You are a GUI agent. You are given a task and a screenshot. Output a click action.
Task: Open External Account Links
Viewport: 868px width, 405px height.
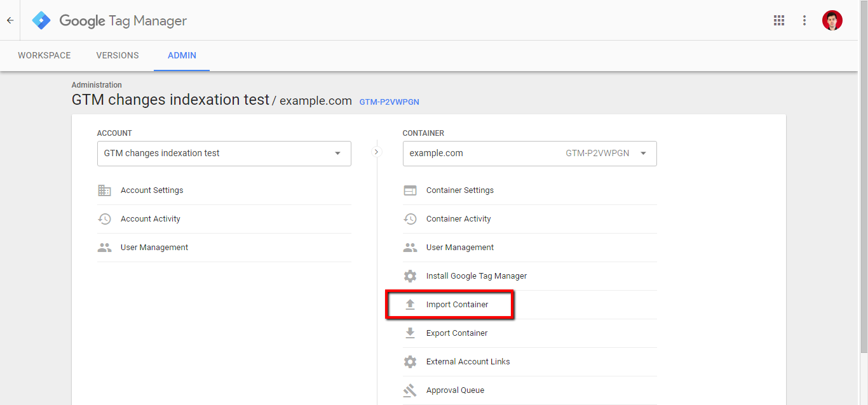tap(468, 362)
